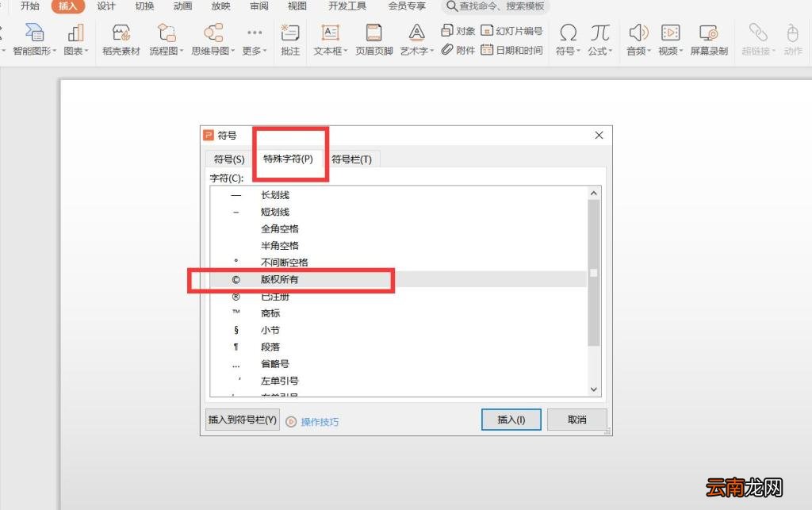The height and width of the screenshot is (510, 812).
Task: Switch to 符号栏(T) tab in dialog
Action: pyautogui.click(x=351, y=159)
